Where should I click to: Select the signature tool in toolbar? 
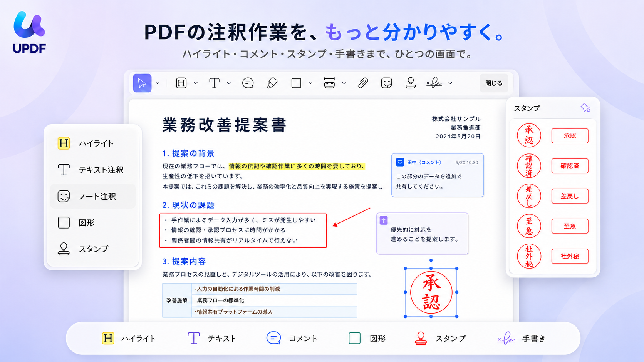click(434, 83)
